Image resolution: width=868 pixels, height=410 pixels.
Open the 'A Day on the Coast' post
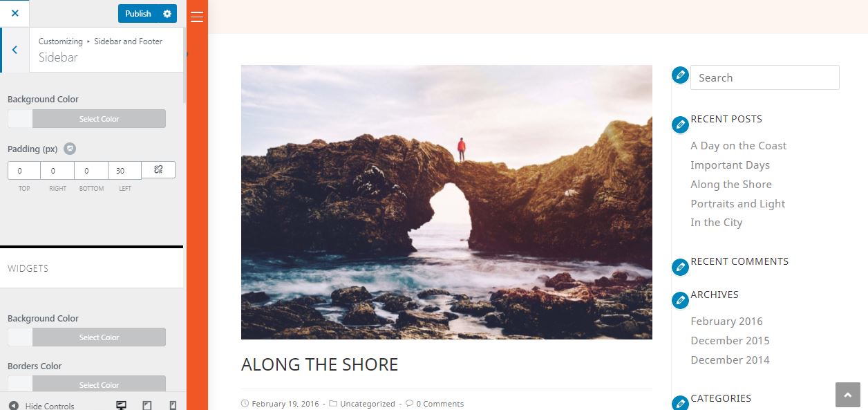738,145
